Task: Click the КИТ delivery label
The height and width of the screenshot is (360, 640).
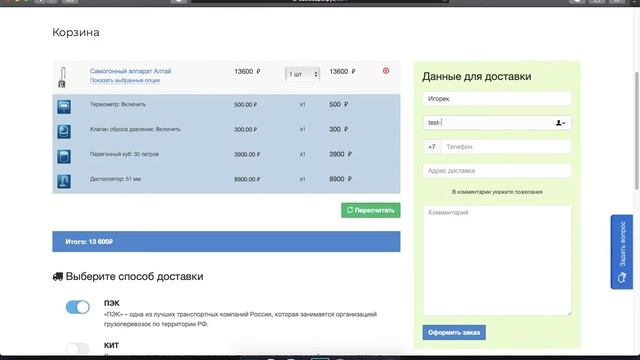Action: [x=111, y=345]
